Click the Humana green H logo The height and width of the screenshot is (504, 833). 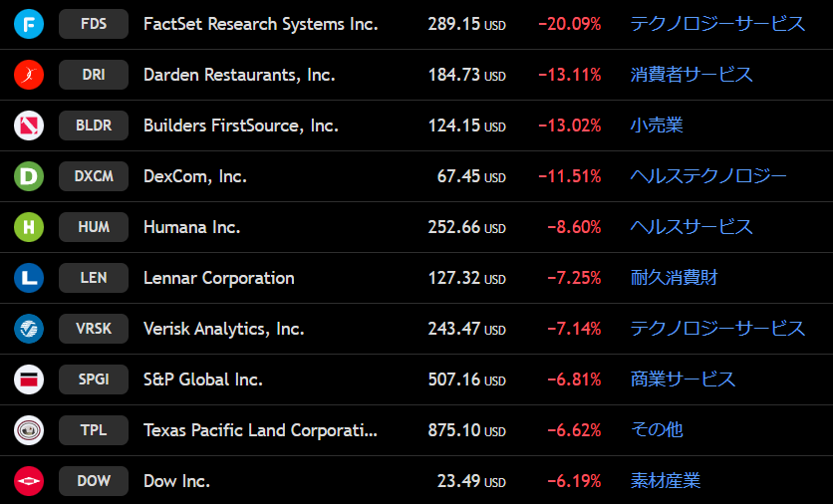coord(29,227)
